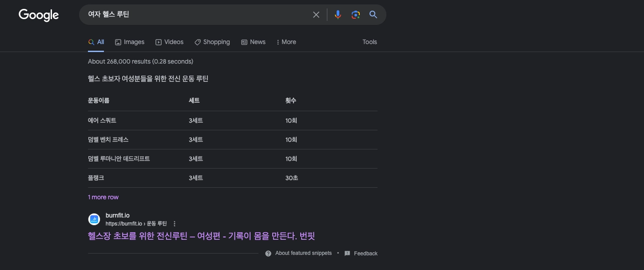Click the Feedback flag icon
Screen dimensions: 644x270
pos(347,254)
